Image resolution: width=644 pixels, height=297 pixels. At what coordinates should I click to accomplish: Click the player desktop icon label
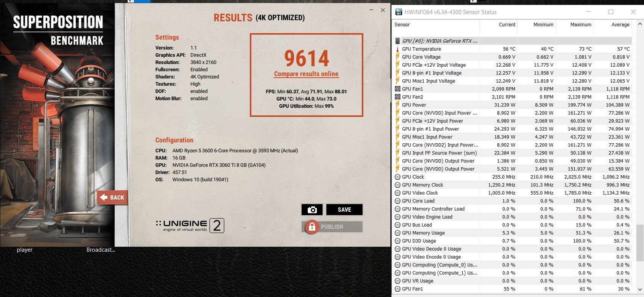pyautogui.click(x=24, y=250)
